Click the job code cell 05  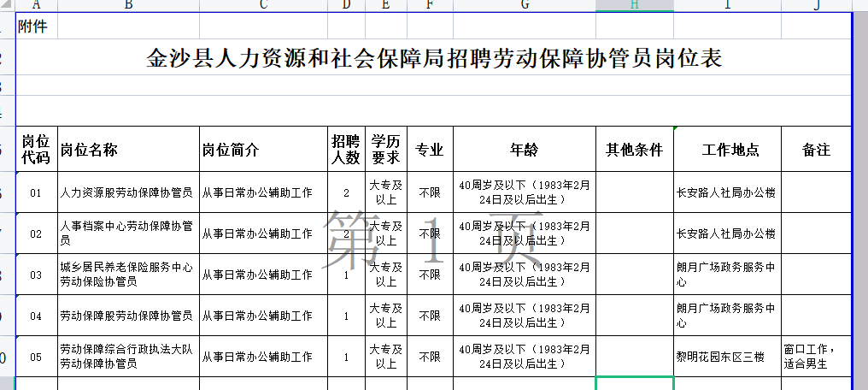coord(37,357)
